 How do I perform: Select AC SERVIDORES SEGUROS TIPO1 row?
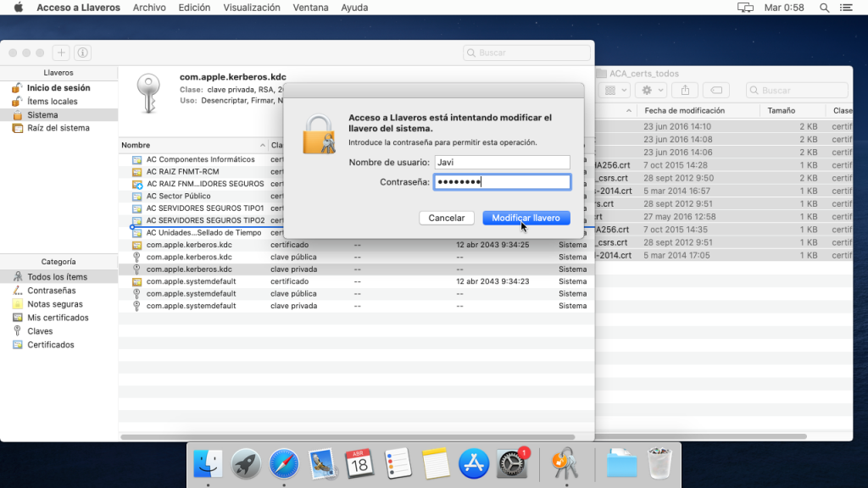200,208
